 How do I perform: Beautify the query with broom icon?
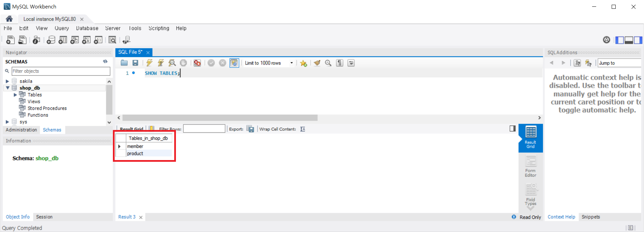317,63
